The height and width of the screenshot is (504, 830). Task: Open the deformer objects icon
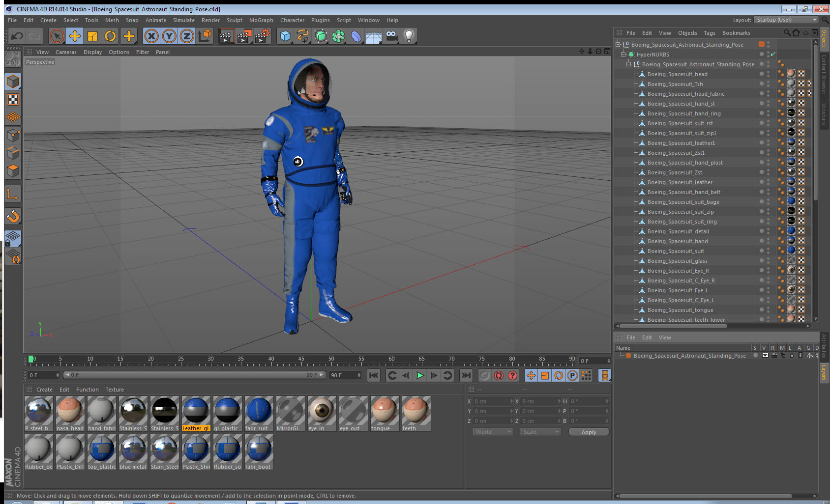click(x=356, y=36)
